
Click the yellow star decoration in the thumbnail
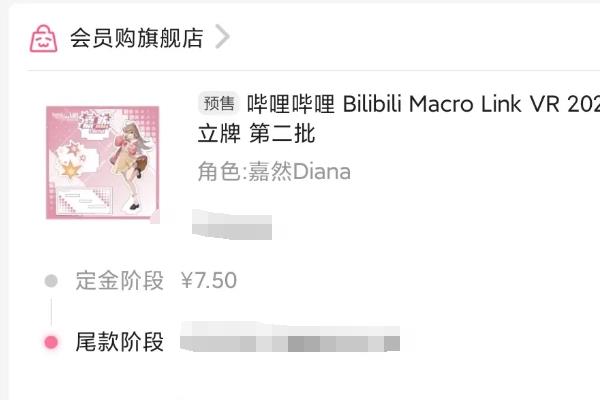coord(70,170)
